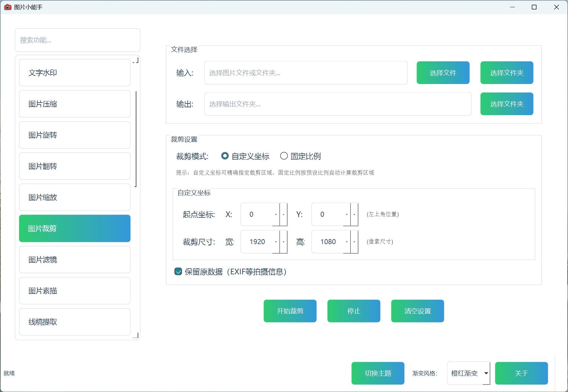568x392 pixels.
Task: Switch to the 图片旋转 rotation tool
Action: coord(75,135)
